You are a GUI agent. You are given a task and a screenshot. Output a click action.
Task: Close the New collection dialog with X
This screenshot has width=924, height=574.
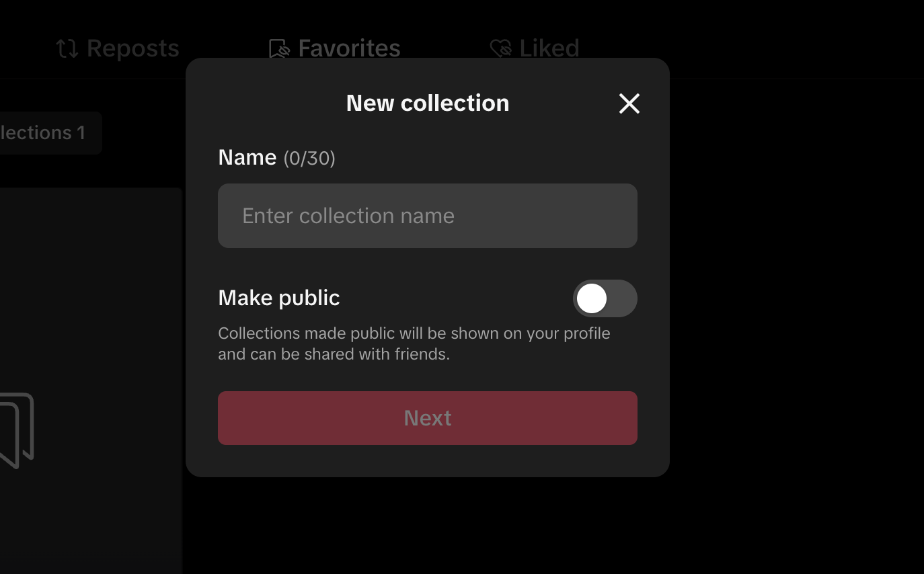[629, 104]
